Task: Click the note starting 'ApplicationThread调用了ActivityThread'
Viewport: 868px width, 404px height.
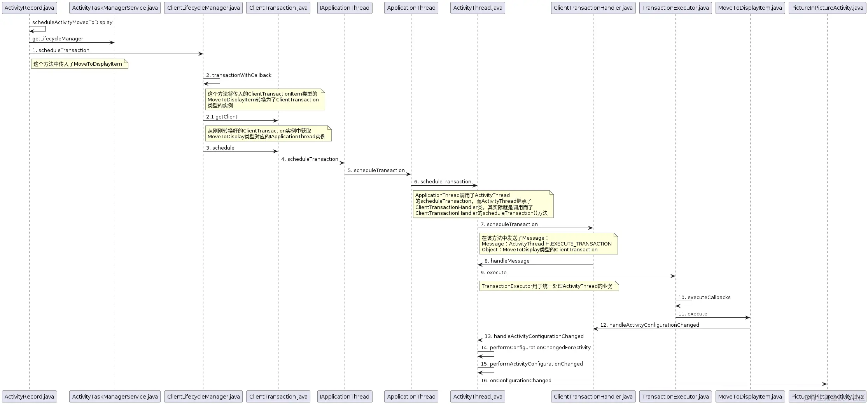Action: point(483,204)
